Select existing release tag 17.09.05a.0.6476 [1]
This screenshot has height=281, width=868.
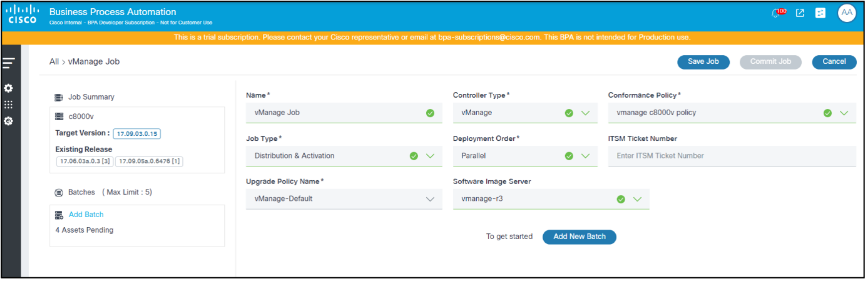149,161
